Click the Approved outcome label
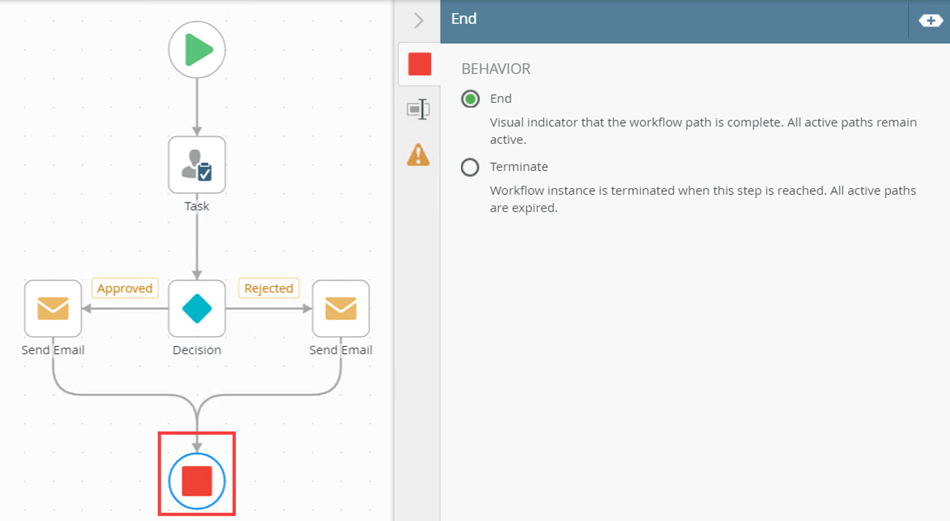950x521 pixels. (125, 288)
